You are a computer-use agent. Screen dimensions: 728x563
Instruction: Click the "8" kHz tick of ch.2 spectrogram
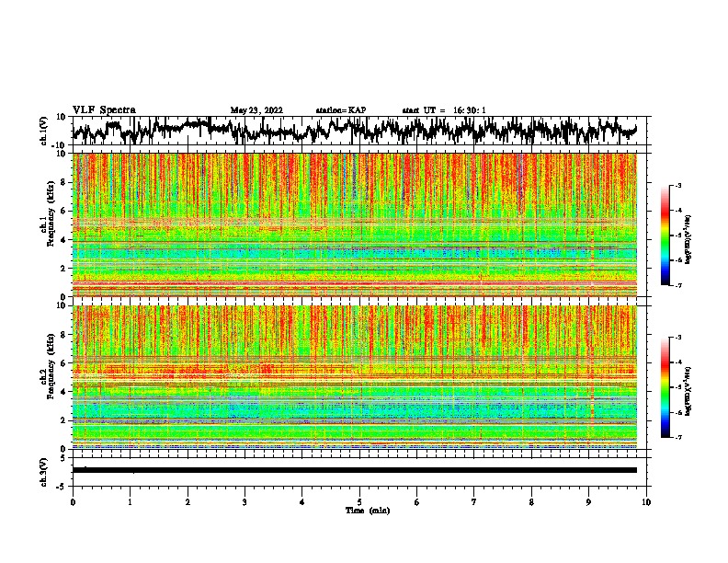[x=64, y=335]
